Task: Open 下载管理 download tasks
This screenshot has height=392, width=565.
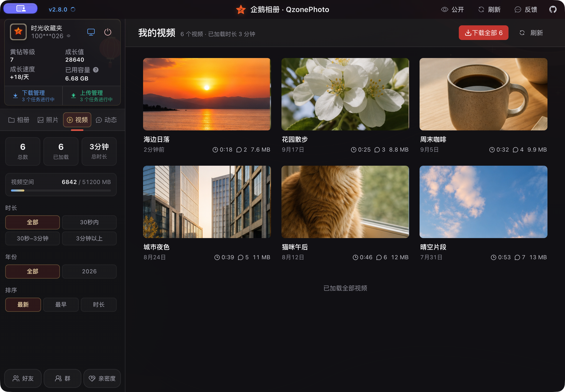Action: [x=33, y=96]
